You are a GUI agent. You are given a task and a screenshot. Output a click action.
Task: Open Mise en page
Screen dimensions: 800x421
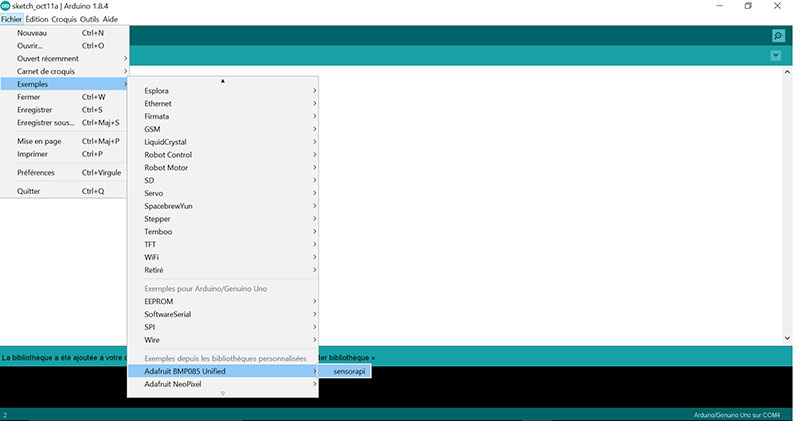pos(64,141)
